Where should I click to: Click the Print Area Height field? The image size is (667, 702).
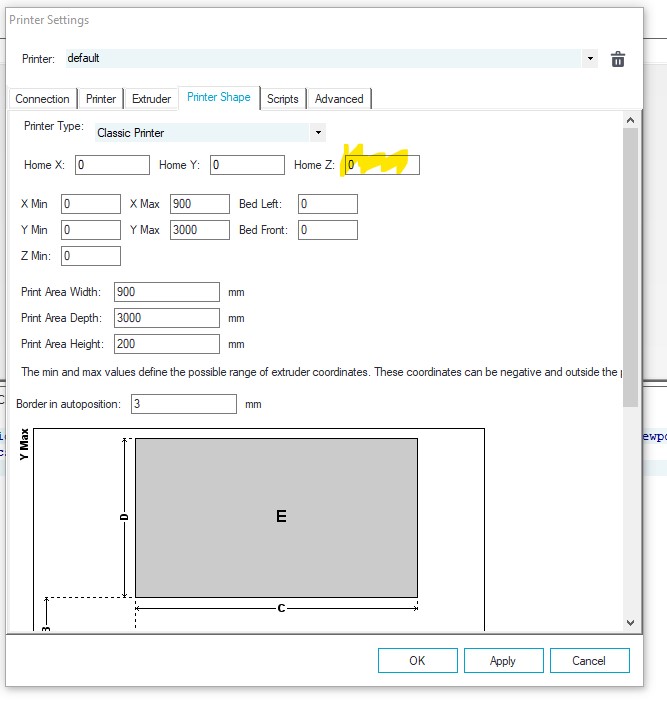click(166, 344)
